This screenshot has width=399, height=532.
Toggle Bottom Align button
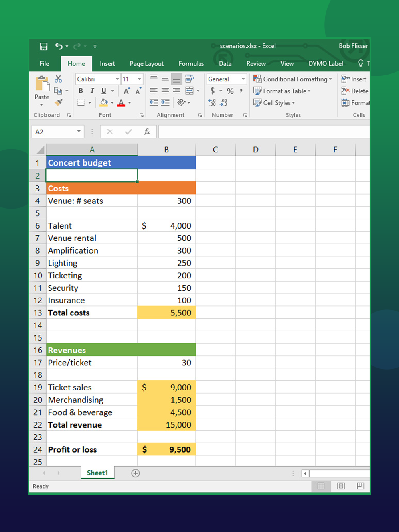coord(176,79)
